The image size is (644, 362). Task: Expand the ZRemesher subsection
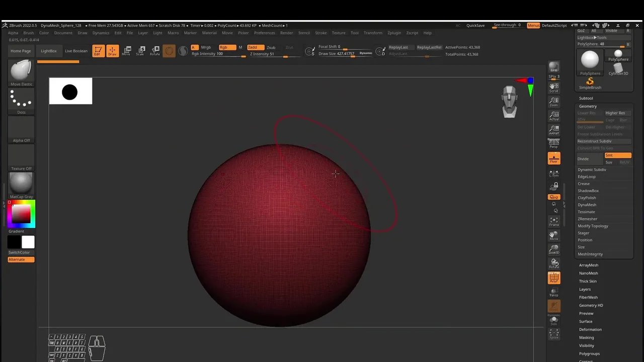coord(587,219)
